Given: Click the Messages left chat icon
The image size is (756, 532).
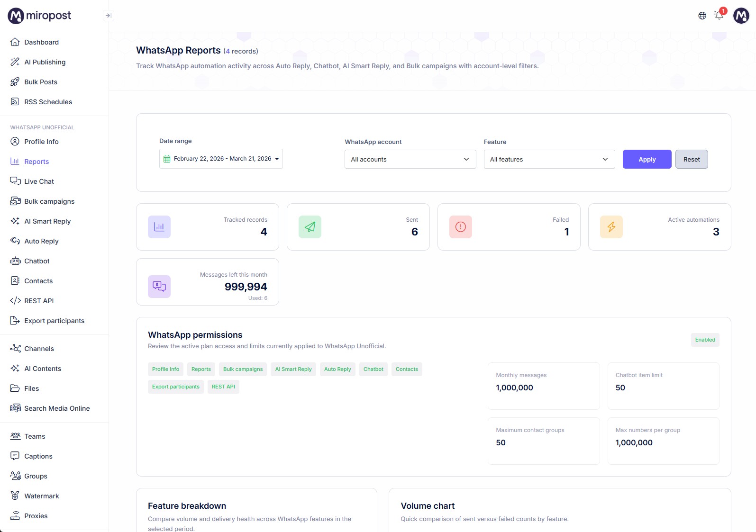Looking at the screenshot, I should pyautogui.click(x=159, y=287).
